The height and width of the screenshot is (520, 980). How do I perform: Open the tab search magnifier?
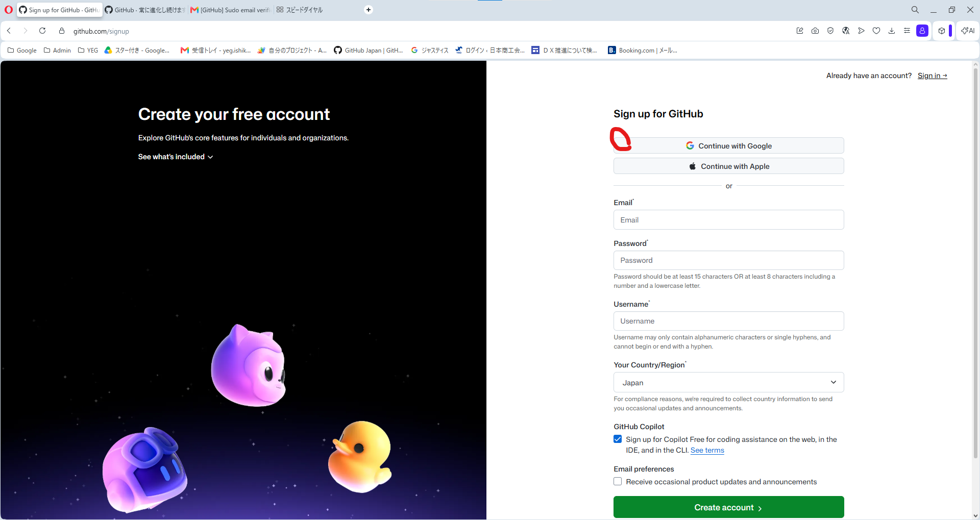pyautogui.click(x=915, y=10)
